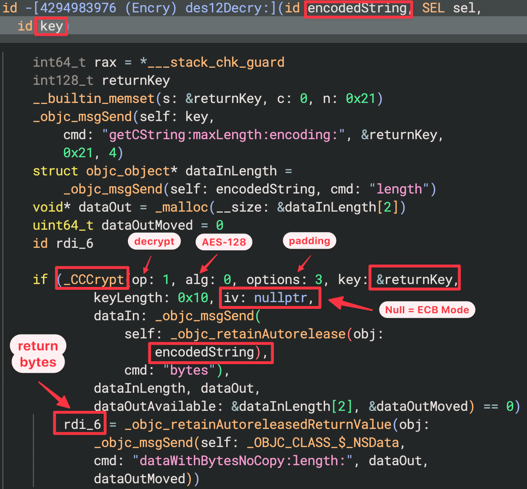Select dataOutMoved in the uint64_t declaration
The width and height of the screenshot is (527, 489).
click(x=147, y=226)
